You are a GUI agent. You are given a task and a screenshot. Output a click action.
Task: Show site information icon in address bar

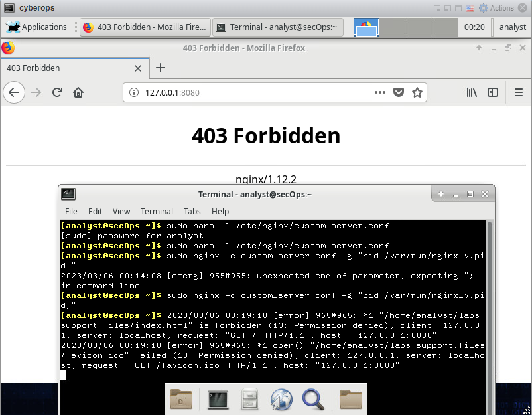coord(134,92)
